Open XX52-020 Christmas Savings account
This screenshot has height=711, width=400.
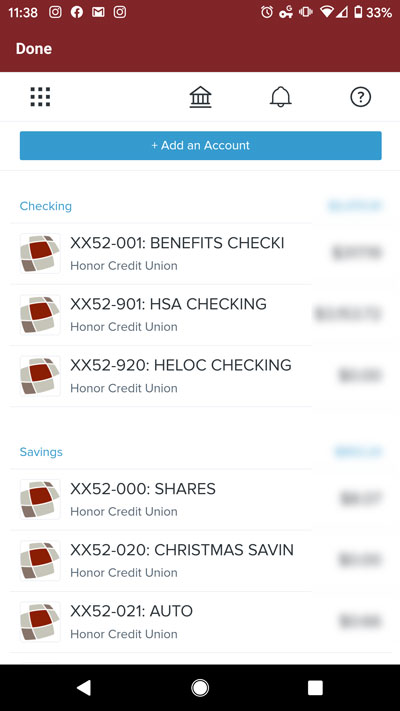(200, 560)
